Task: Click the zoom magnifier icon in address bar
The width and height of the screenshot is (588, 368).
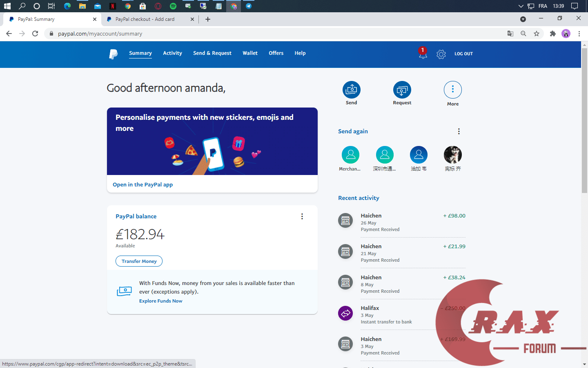Action: pos(523,34)
